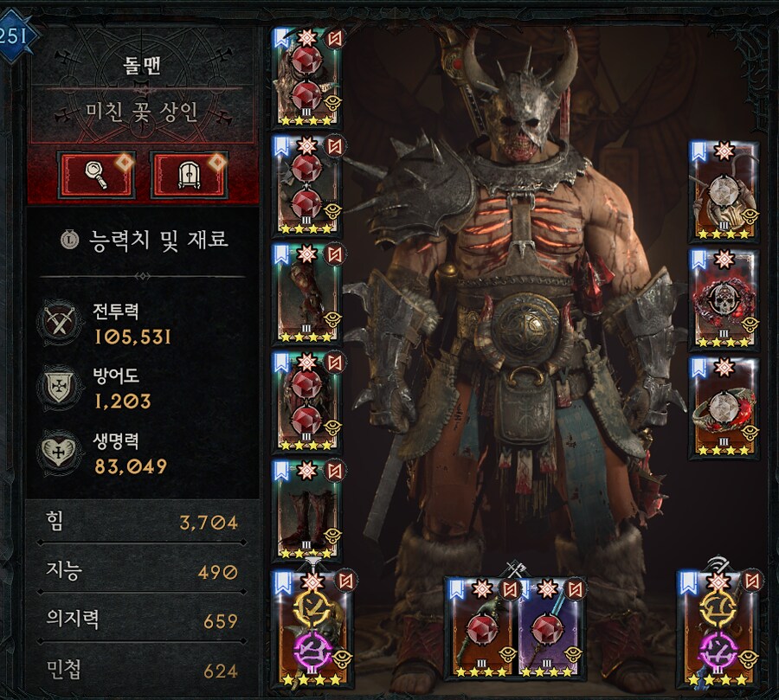Select the 민첩 stat row

click(x=143, y=670)
